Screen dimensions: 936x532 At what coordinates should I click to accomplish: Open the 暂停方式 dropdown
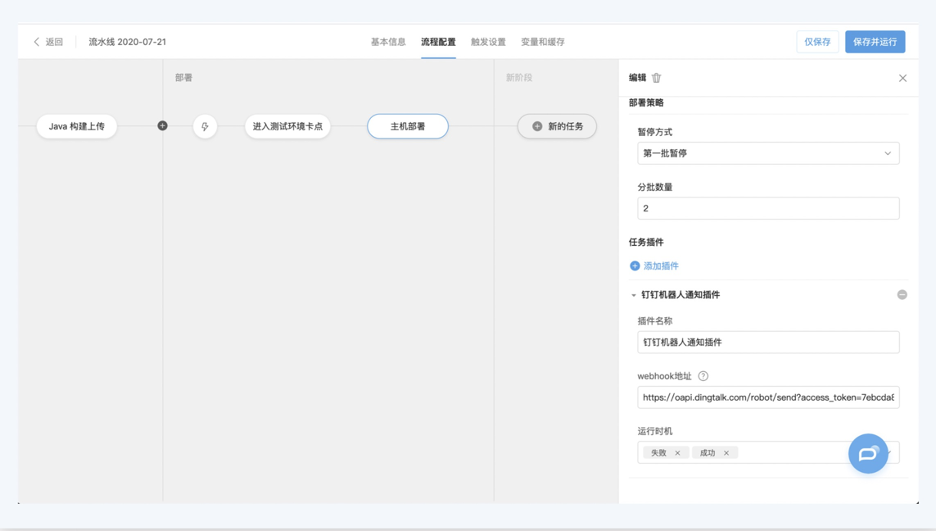pyautogui.click(x=768, y=153)
